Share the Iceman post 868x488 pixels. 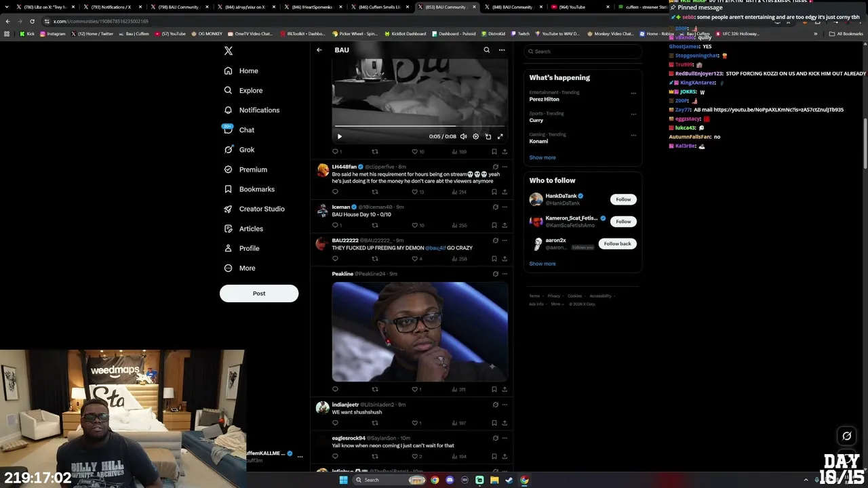(x=505, y=225)
